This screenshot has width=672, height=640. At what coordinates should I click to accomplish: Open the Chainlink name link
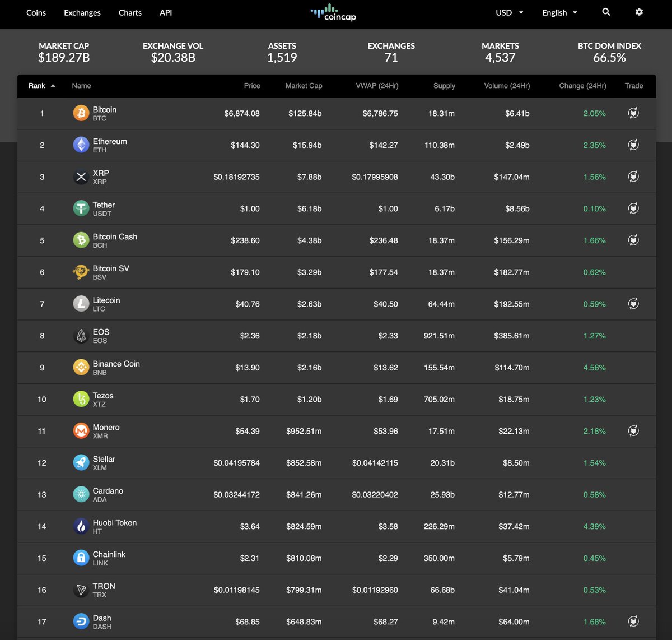tap(109, 554)
